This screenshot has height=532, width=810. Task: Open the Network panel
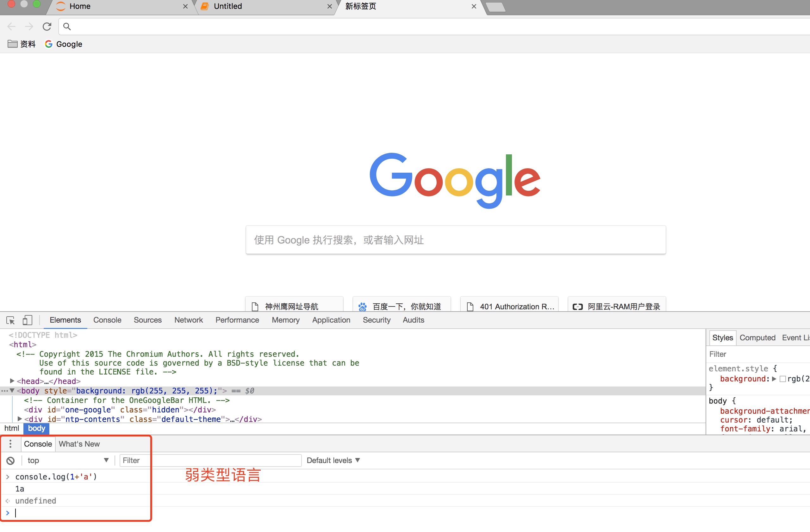(x=189, y=320)
